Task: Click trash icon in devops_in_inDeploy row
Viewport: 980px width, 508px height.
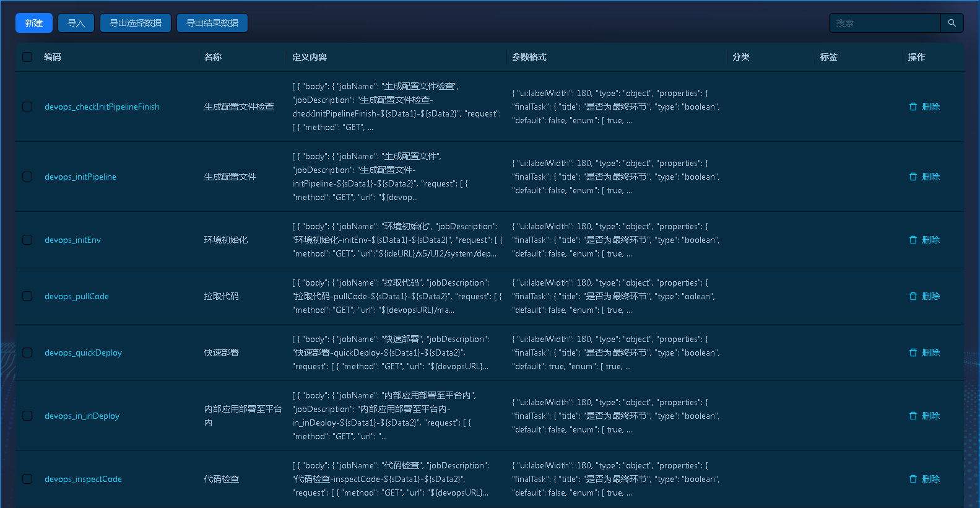Action: (x=913, y=416)
